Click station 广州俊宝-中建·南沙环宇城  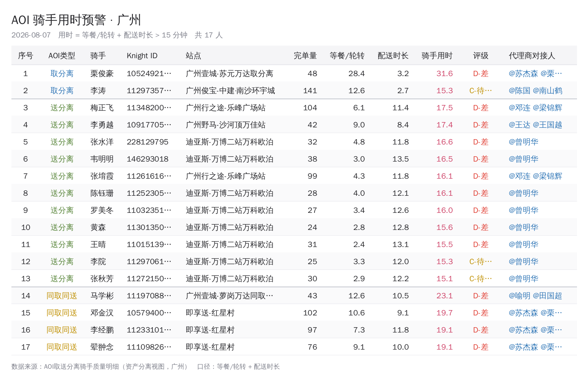pos(230,91)
